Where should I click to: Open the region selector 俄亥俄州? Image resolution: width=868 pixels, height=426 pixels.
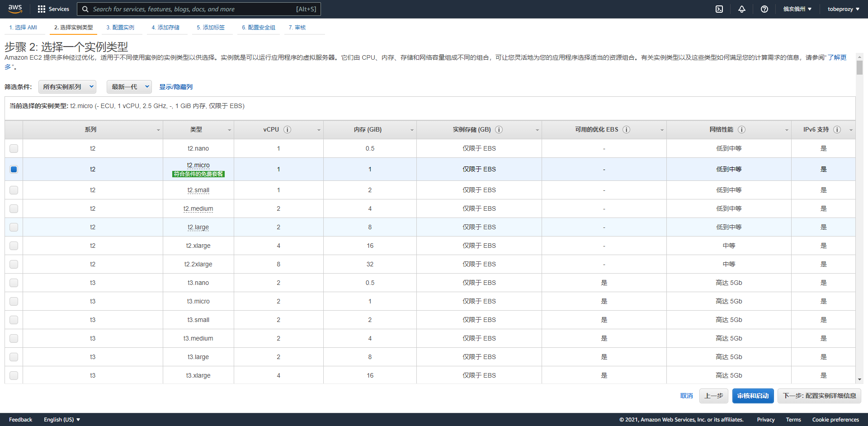tap(797, 9)
